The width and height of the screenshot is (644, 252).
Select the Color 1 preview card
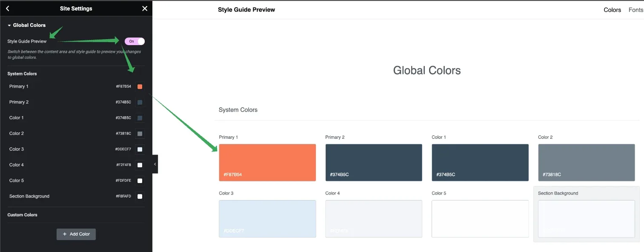click(480, 163)
